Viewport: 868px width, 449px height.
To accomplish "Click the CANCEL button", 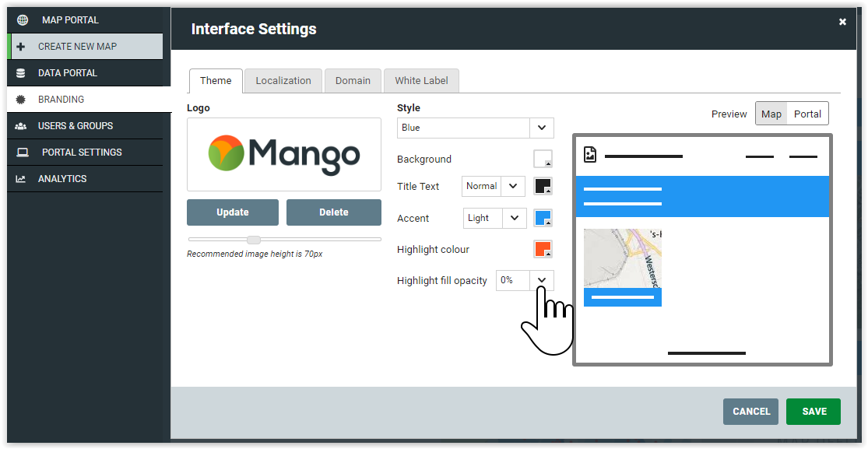I will [750, 412].
